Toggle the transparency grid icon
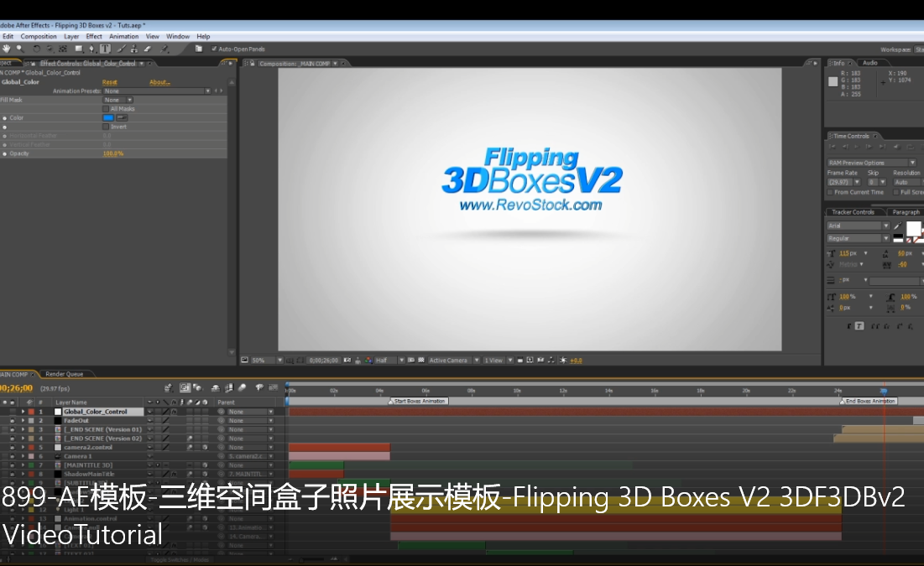 coord(421,360)
